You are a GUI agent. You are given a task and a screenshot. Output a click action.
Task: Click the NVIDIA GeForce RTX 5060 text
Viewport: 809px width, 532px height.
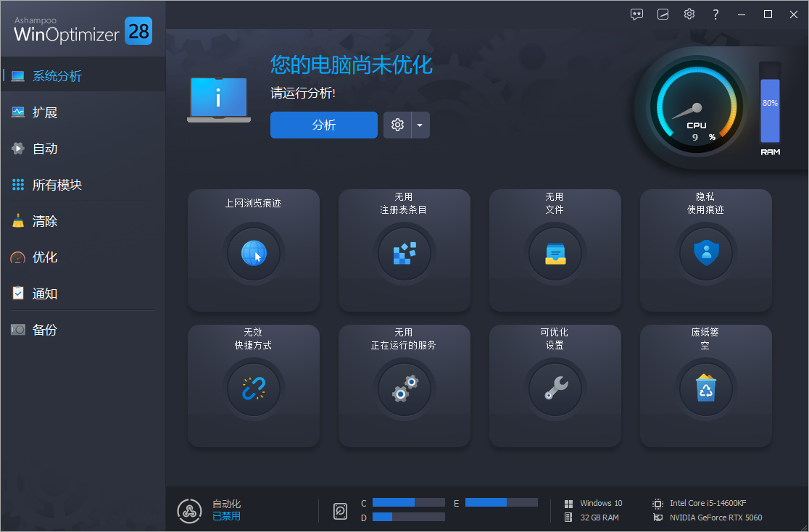tap(715, 517)
